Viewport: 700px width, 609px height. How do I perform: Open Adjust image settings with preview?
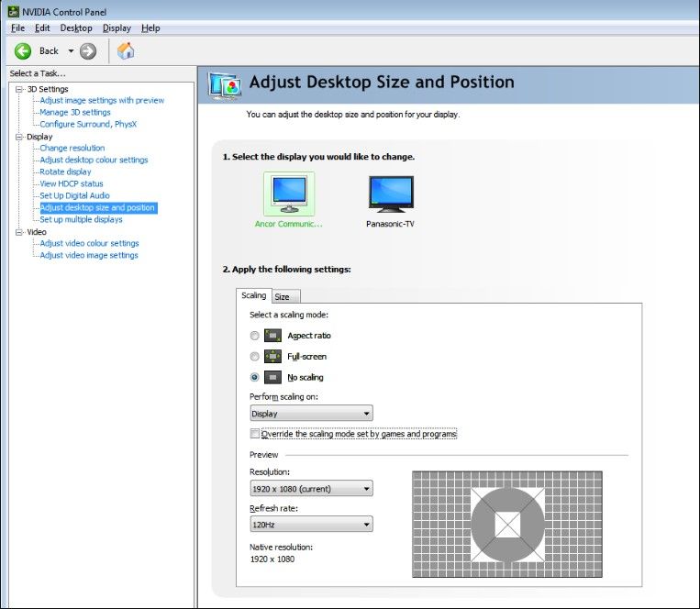[x=102, y=100]
